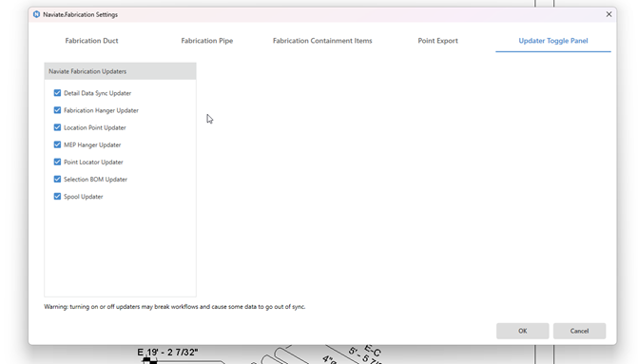Click the MEP Hanger Updater label

pyautogui.click(x=92, y=144)
